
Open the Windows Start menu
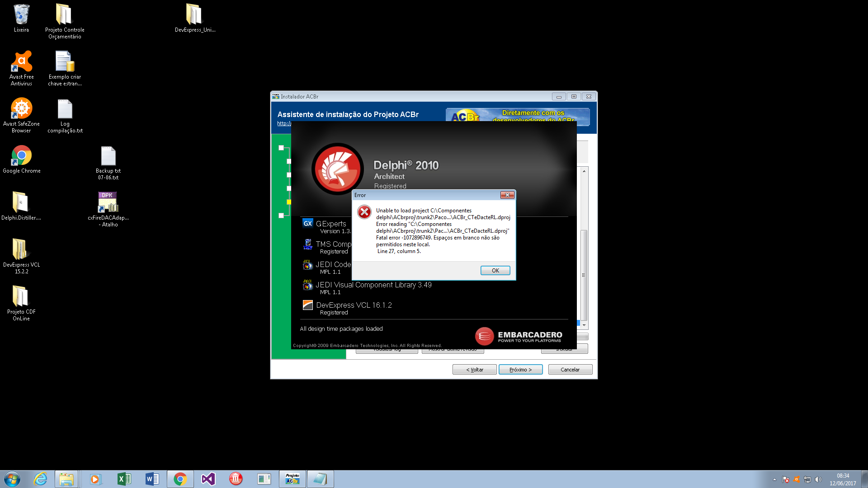click(x=12, y=479)
